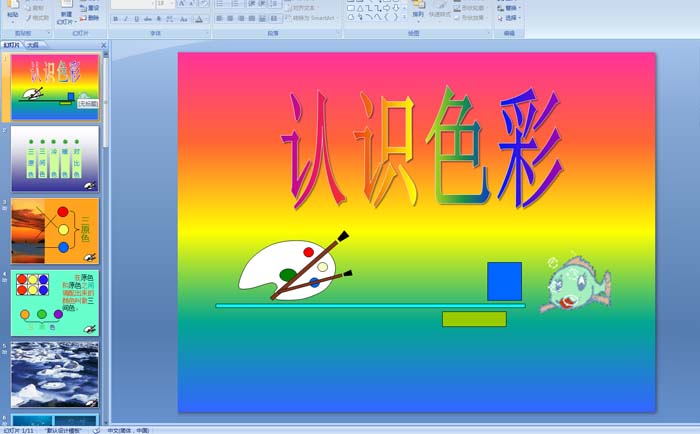700x434 pixels.
Task: Open the Clipboard group dialog launcher
Action: point(49,33)
